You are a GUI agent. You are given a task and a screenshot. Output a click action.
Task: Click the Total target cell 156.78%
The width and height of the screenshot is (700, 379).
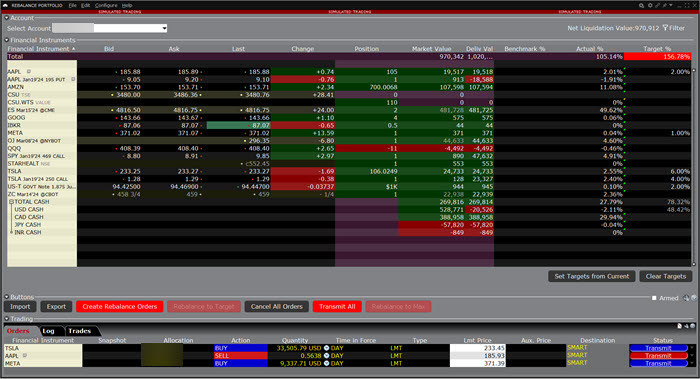click(657, 57)
